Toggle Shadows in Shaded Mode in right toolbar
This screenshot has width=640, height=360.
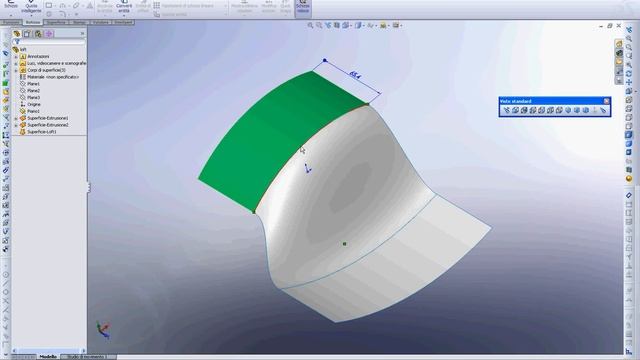click(629, 152)
